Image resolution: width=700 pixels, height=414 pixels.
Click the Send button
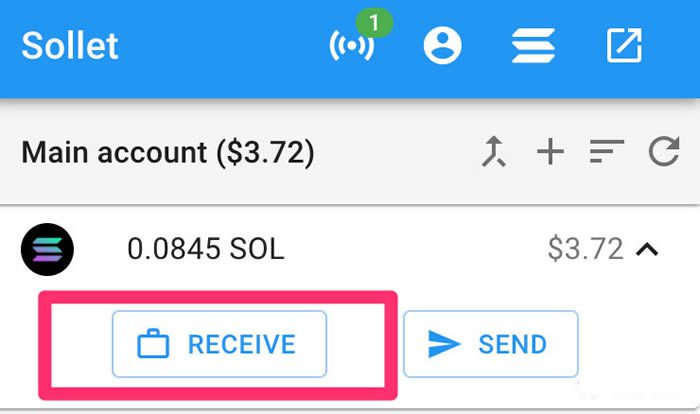491,344
